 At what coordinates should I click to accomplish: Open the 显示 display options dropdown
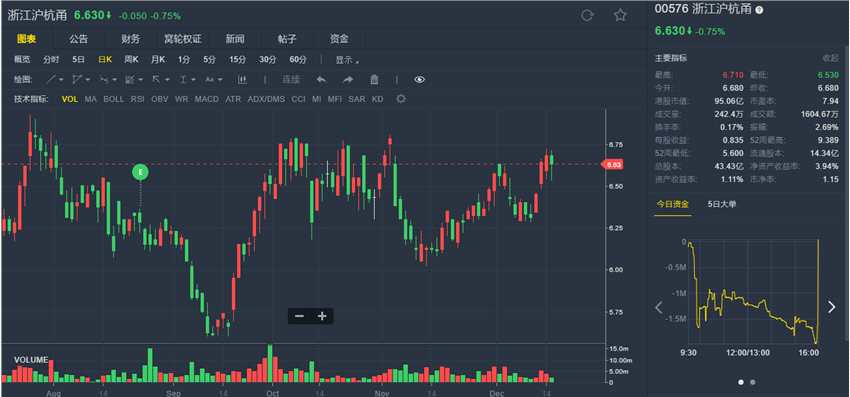pos(347,60)
